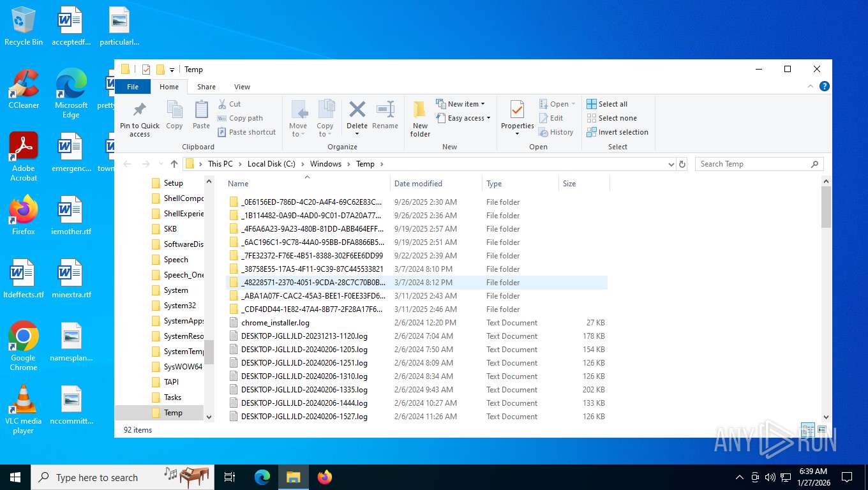Expand the Open button dropdown arrow

(x=573, y=104)
